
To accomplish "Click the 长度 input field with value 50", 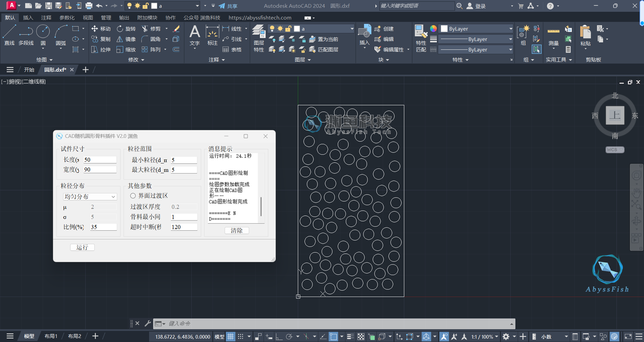I will tap(100, 160).
